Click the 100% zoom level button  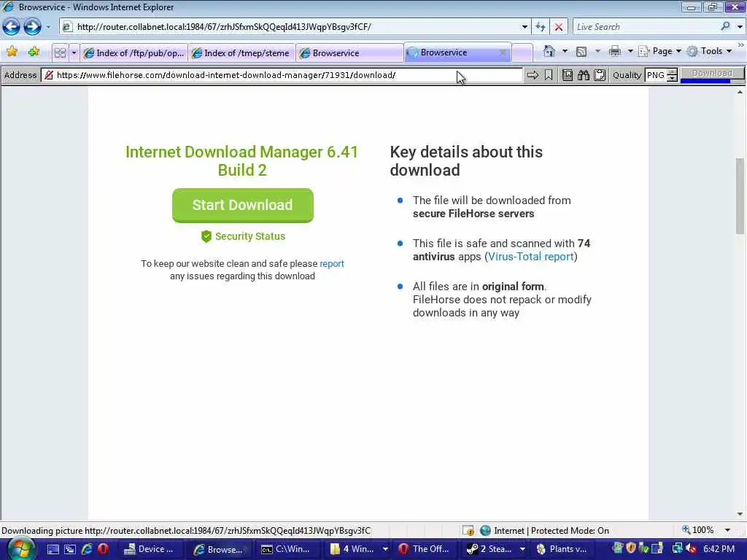(x=698, y=530)
